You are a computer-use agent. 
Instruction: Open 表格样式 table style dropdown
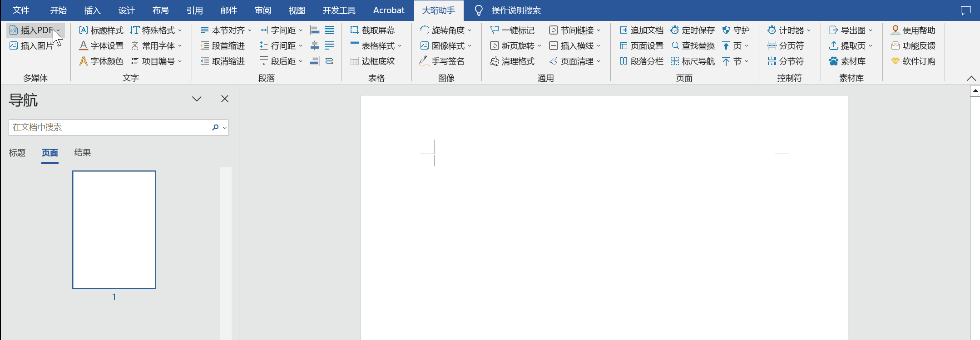click(400, 46)
